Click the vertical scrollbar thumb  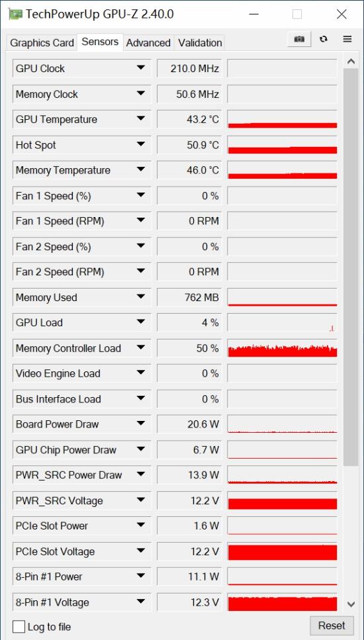coord(351,267)
